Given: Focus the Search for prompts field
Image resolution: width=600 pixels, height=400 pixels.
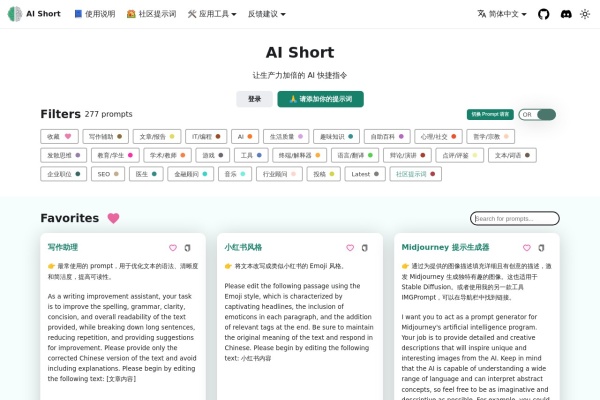Looking at the screenshot, I should click(x=515, y=219).
